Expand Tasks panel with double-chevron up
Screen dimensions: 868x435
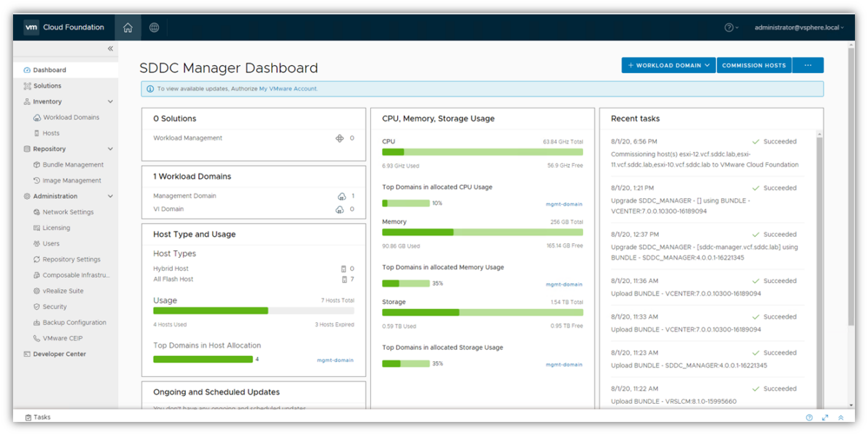click(x=841, y=418)
